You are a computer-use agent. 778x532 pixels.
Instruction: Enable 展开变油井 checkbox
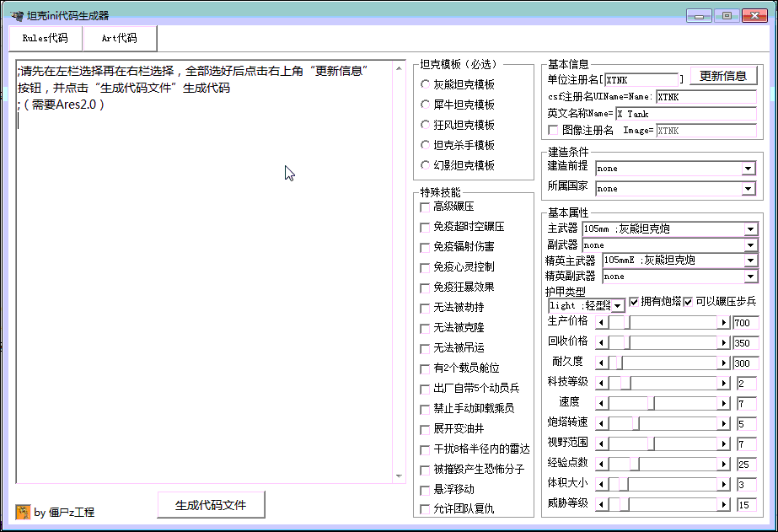pos(425,430)
